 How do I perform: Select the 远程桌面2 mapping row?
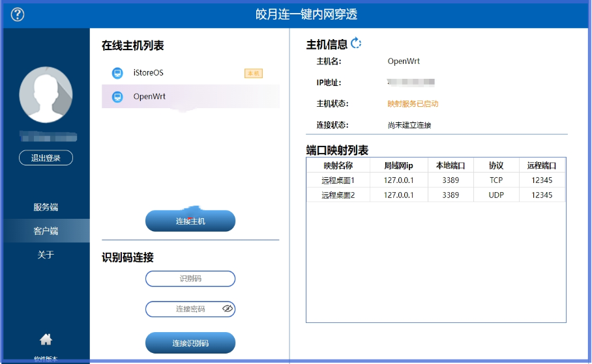pos(436,195)
